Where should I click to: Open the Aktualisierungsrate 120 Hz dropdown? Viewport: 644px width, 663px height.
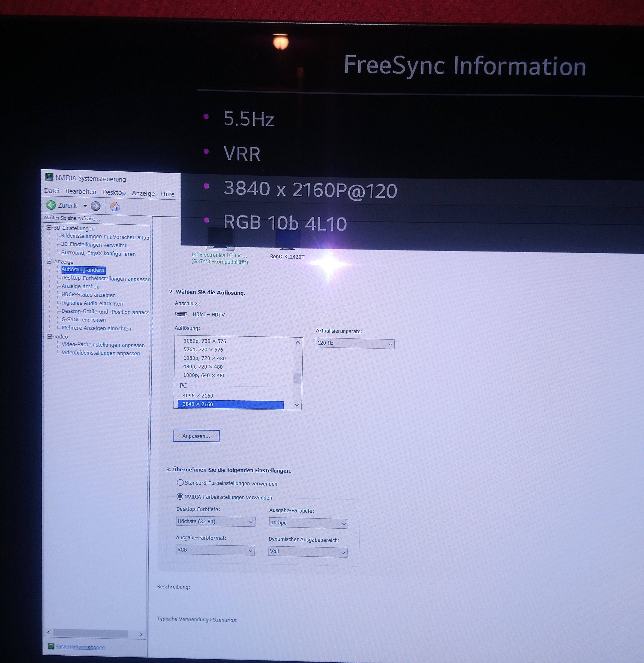(x=355, y=343)
